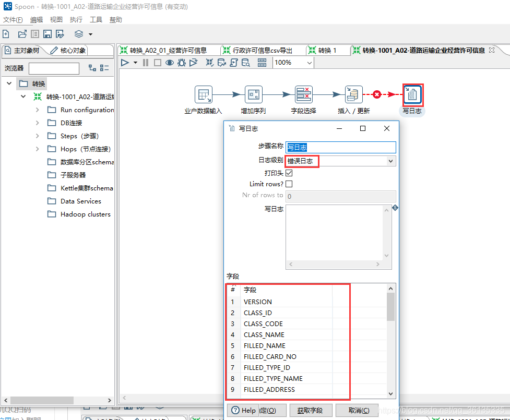Image resolution: width=510 pixels, height=420 pixels.
Task: Click the 取消(C) button
Action: (358, 410)
